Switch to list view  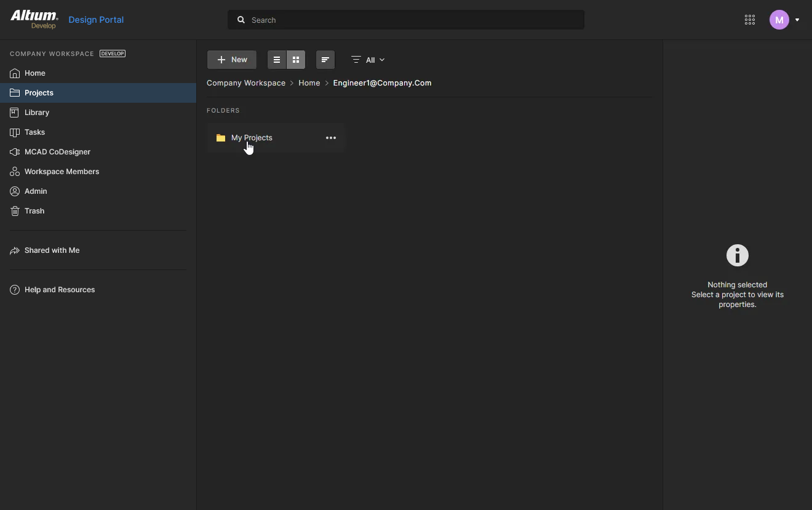pyautogui.click(x=277, y=60)
